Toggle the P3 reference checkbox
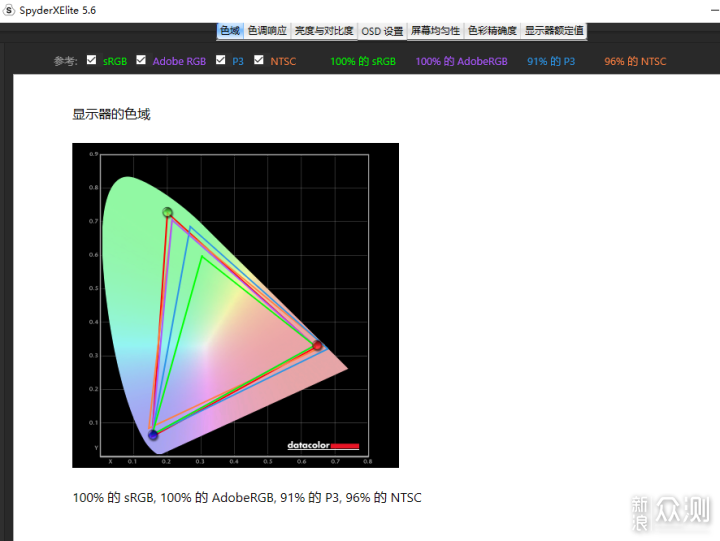Viewport: 720px width, 541px height. click(x=220, y=60)
